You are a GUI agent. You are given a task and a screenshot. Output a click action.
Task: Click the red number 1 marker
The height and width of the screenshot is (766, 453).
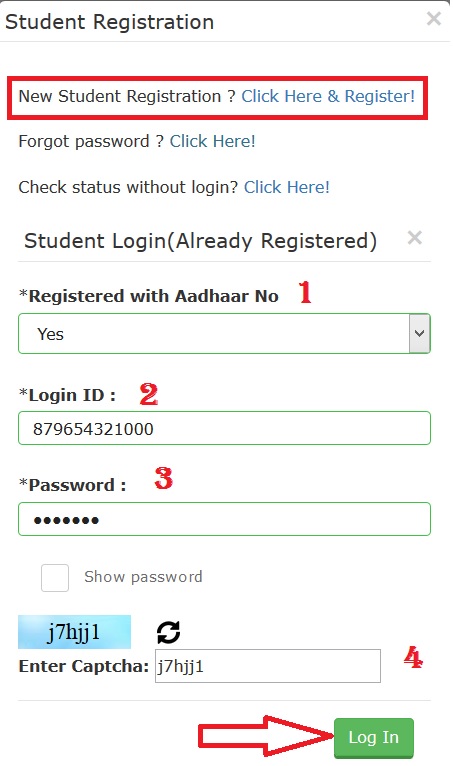click(305, 292)
